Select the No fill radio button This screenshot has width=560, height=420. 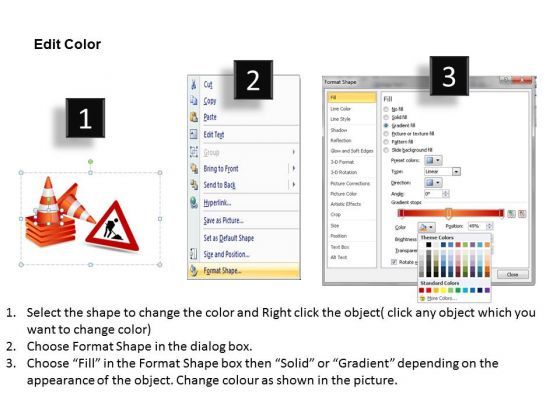[x=386, y=109]
